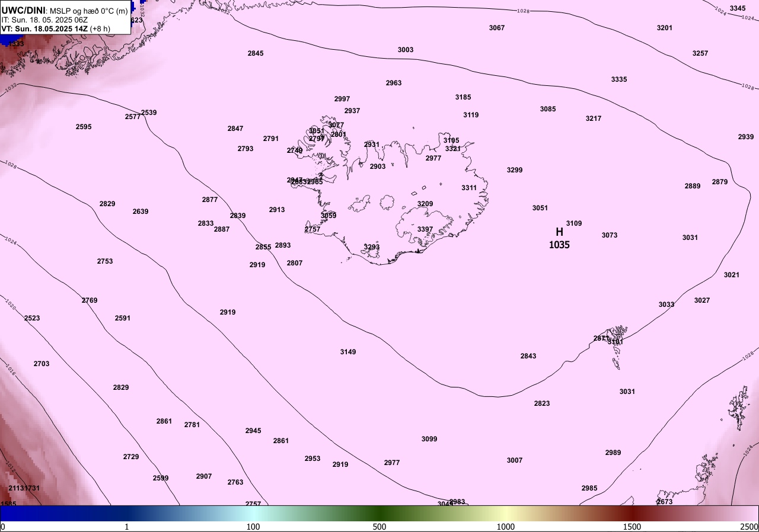Click the 2847 height value
This screenshot has height=532, width=759.
click(235, 129)
